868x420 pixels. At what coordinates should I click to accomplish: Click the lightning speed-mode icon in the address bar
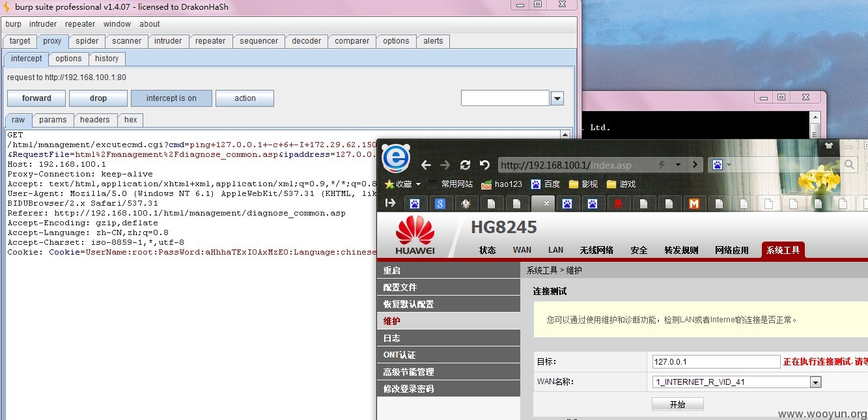pyautogui.click(x=662, y=165)
